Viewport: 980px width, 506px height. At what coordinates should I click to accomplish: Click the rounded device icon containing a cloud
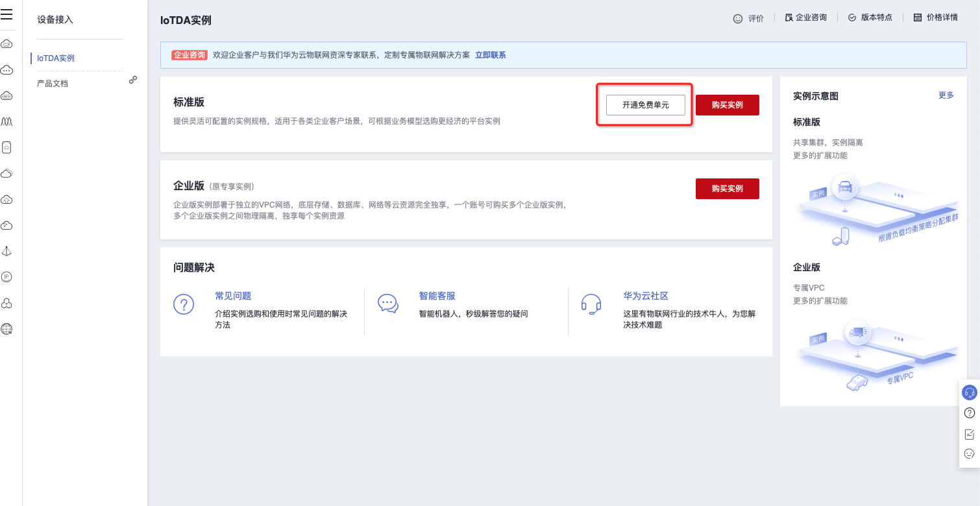pos(6,148)
